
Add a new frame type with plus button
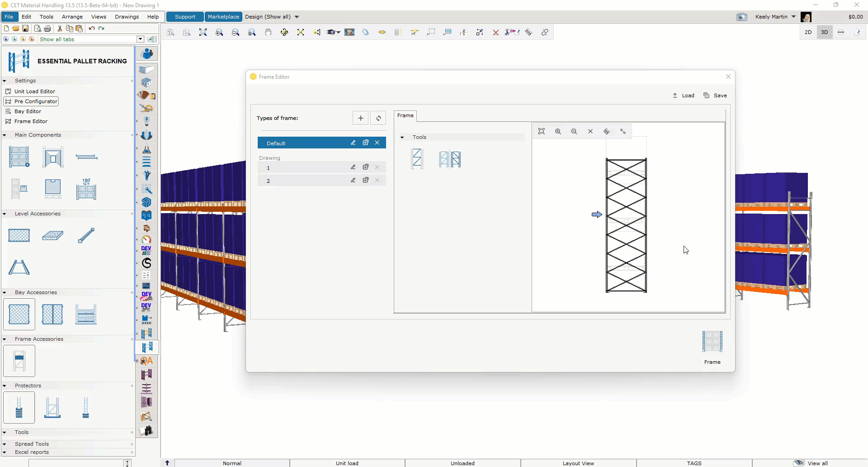[x=360, y=118]
